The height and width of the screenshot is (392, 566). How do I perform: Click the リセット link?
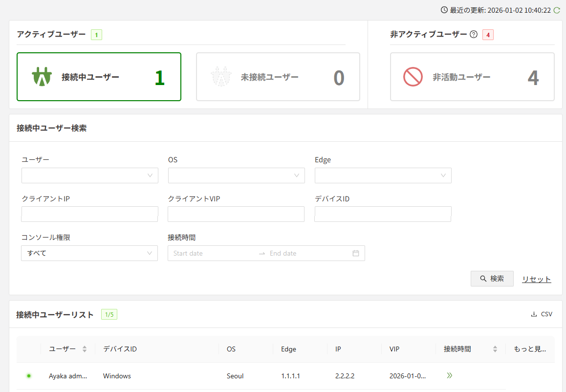pos(536,279)
